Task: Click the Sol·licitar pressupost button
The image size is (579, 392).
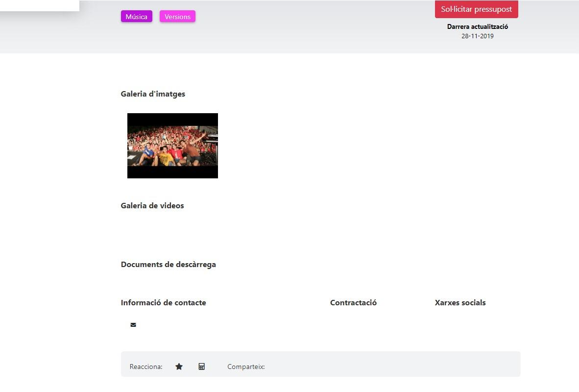Action: [476, 9]
